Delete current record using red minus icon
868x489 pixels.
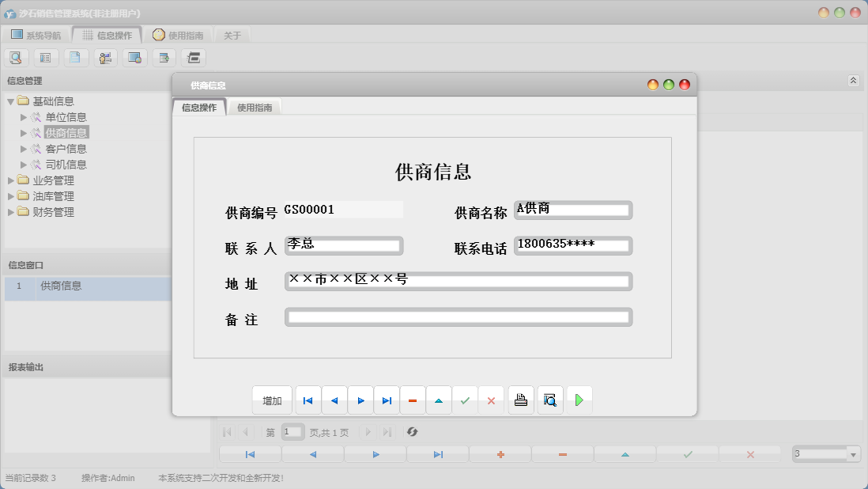[413, 400]
